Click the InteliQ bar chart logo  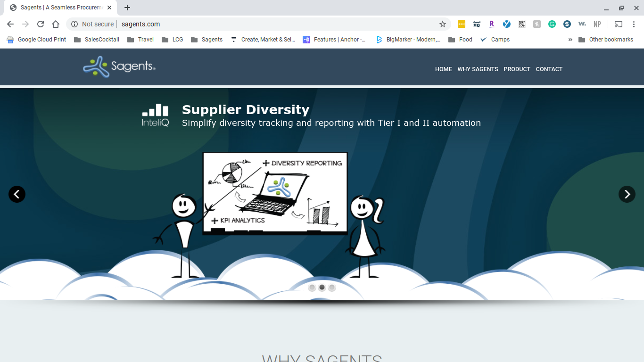pyautogui.click(x=155, y=115)
